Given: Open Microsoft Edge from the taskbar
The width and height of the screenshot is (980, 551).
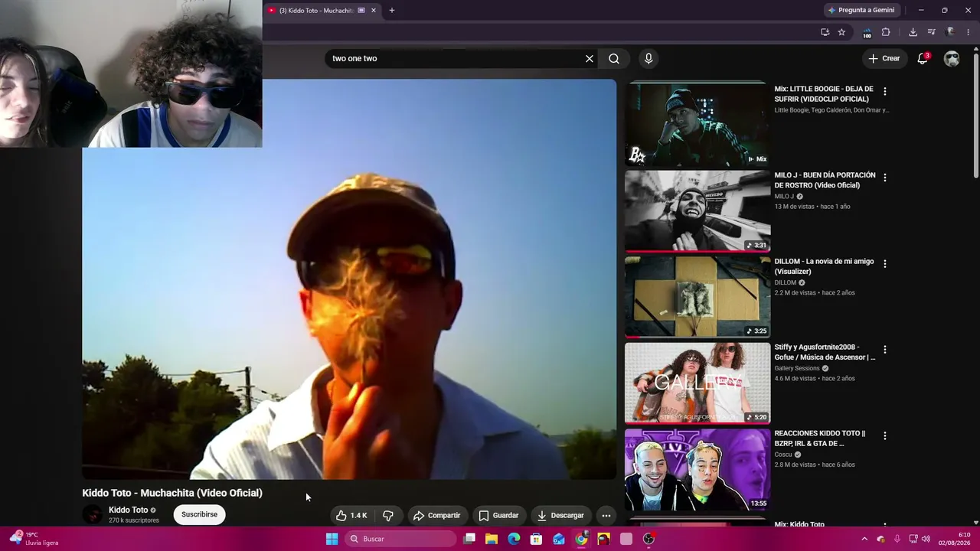Looking at the screenshot, I should coord(514,539).
